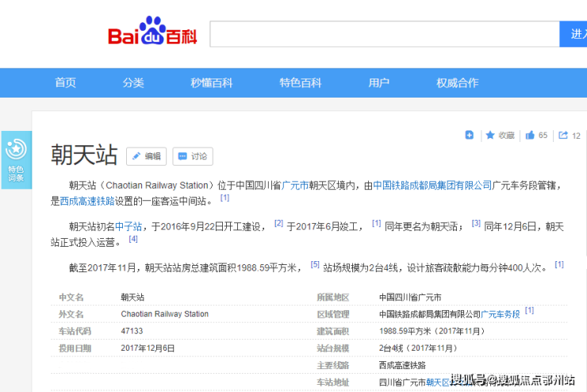Favorite the article with 收藏 star
587x392 pixels.
501,135
